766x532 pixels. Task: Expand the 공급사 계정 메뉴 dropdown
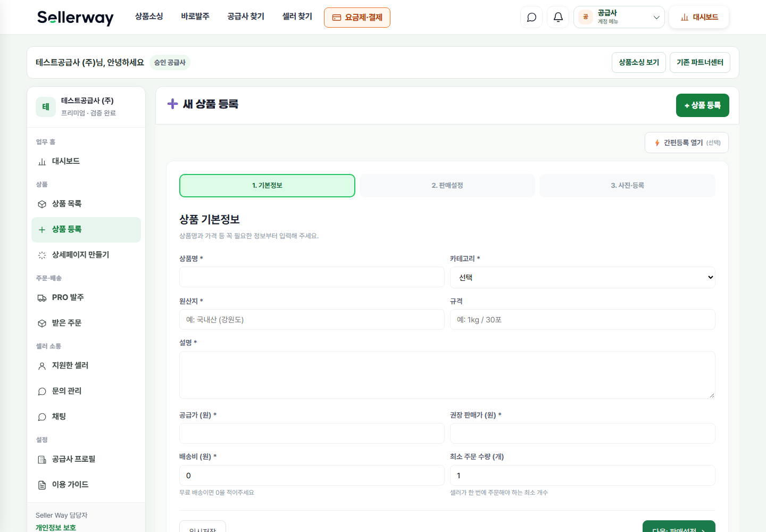point(619,17)
